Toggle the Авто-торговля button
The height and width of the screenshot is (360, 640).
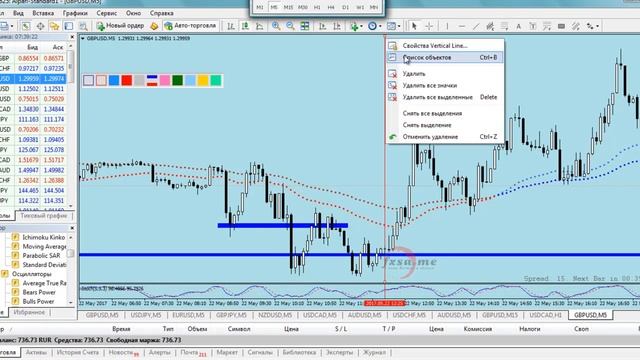(190, 26)
